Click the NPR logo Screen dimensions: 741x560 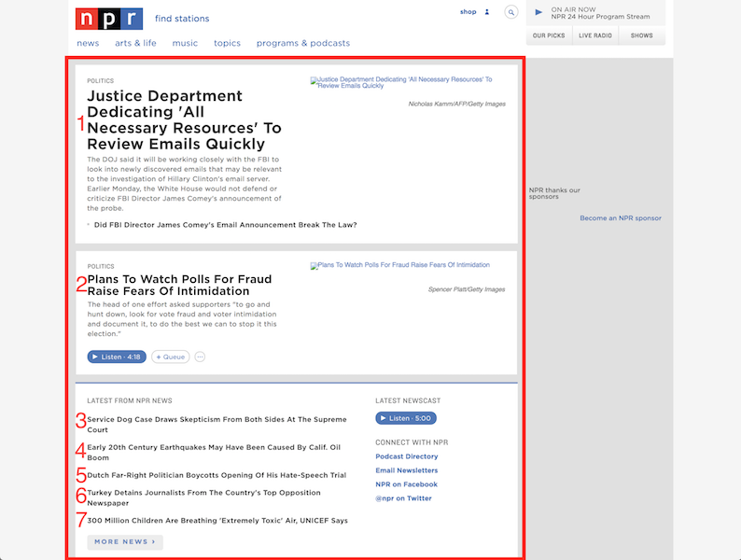[x=109, y=19]
